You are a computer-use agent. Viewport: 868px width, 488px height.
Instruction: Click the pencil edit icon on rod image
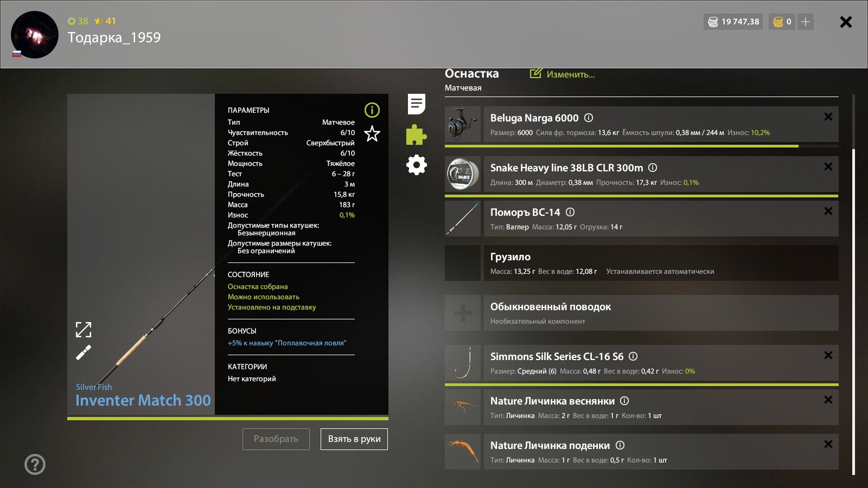[84, 352]
